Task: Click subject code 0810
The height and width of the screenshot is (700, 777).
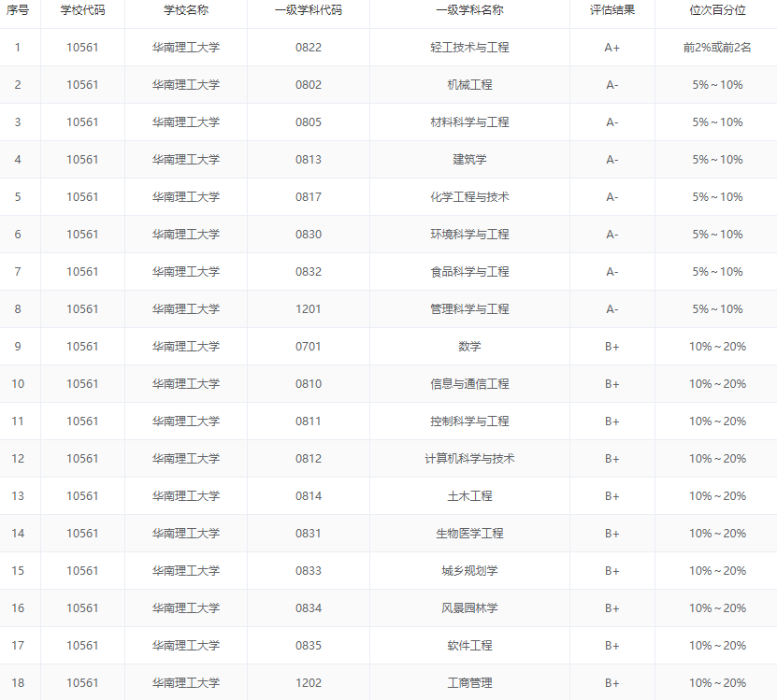Action: pos(309,384)
